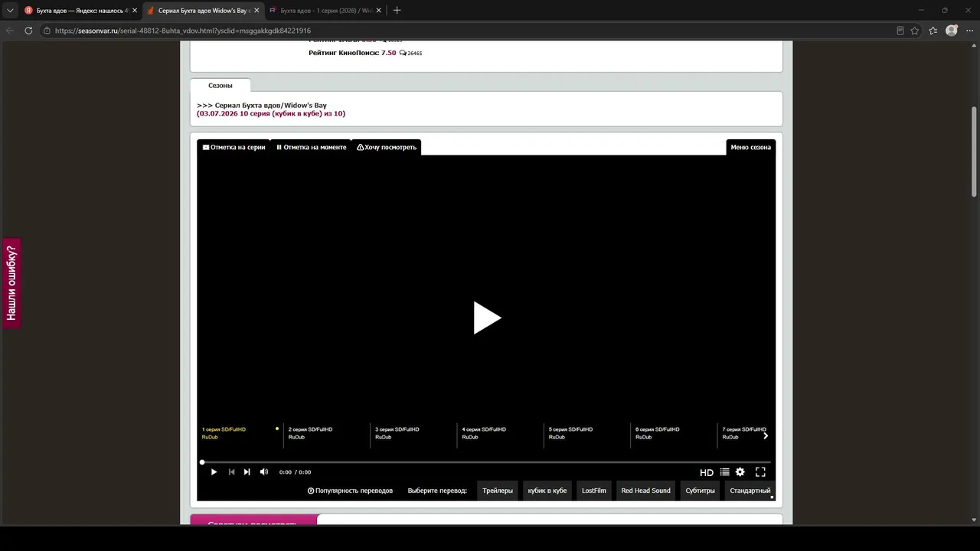The height and width of the screenshot is (551, 980).
Task: Open the Сезоны tab
Action: (220, 85)
